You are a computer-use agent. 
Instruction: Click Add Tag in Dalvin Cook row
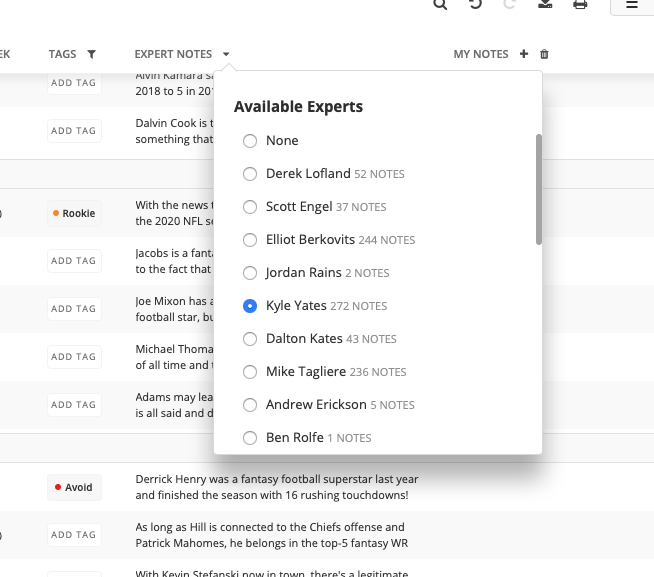(x=74, y=131)
